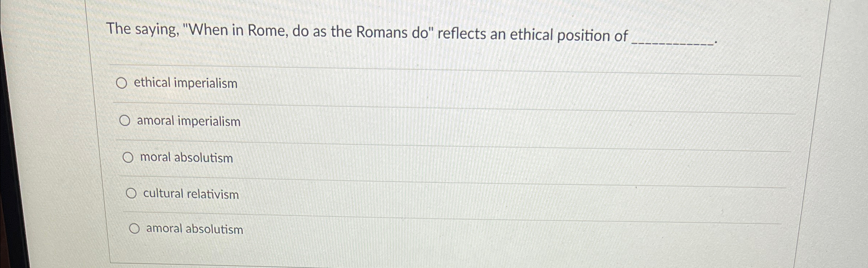
Task: Select the amoral imperialism radio button
Action: pyautogui.click(x=126, y=120)
